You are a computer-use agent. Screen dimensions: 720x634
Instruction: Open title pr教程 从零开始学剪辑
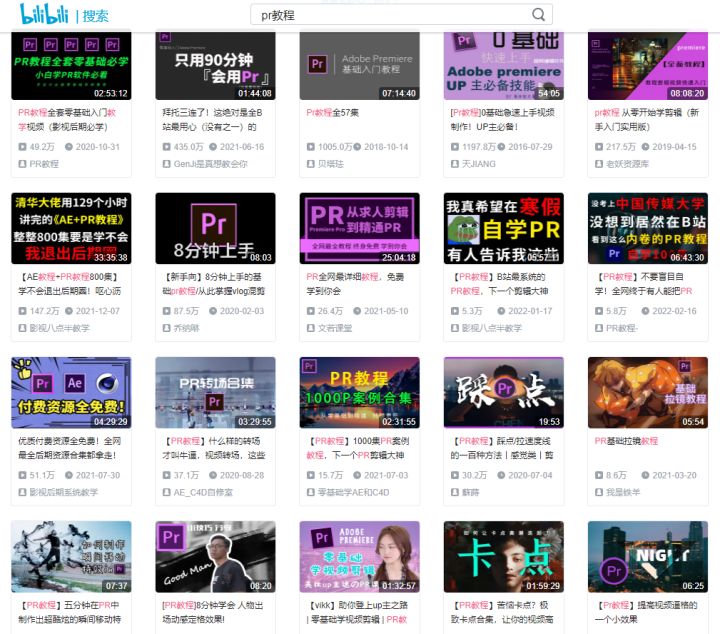pyautogui.click(x=647, y=119)
